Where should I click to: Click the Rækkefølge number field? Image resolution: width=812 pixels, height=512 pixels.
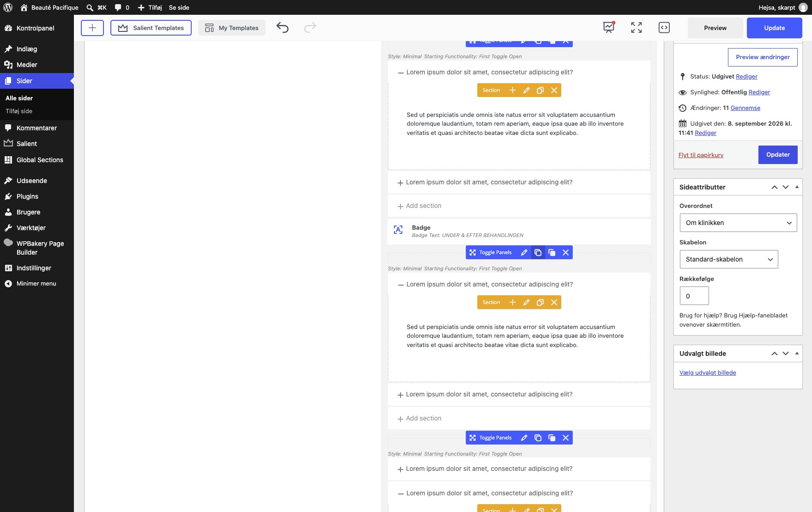point(694,296)
